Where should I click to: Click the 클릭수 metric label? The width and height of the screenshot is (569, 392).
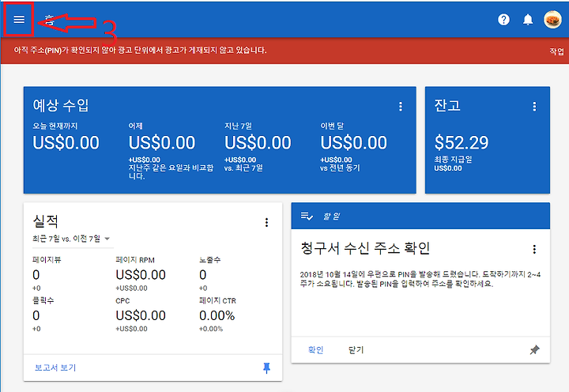pos(43,300)
